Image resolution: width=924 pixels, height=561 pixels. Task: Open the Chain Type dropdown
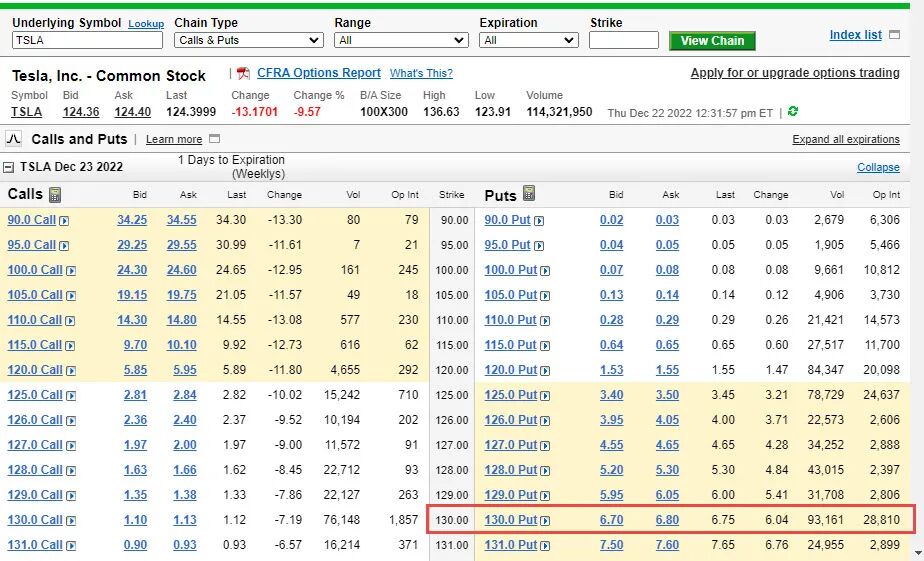coord(249,40)
